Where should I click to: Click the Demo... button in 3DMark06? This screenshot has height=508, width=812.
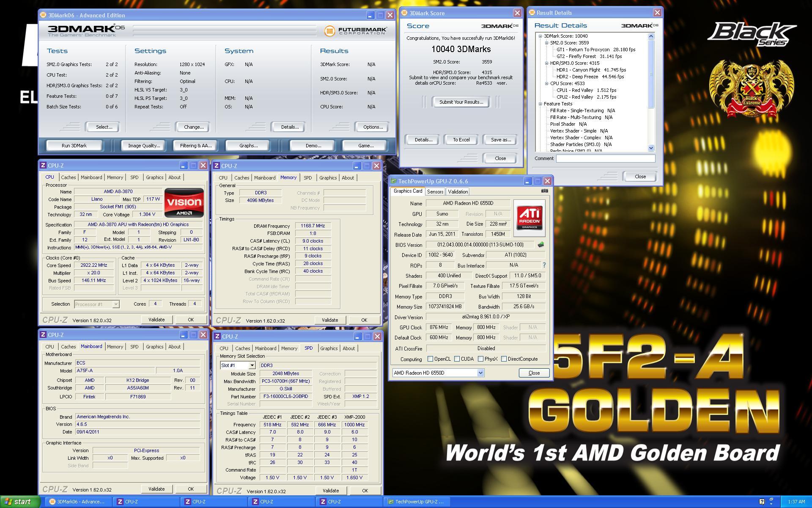[x=313, y=146]
